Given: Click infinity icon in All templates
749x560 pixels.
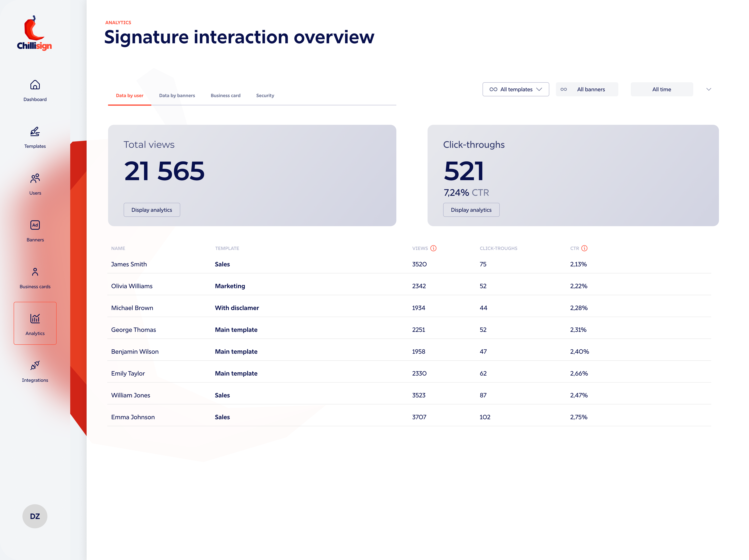Looking at the screenshot, I should (x=493, y=89).
